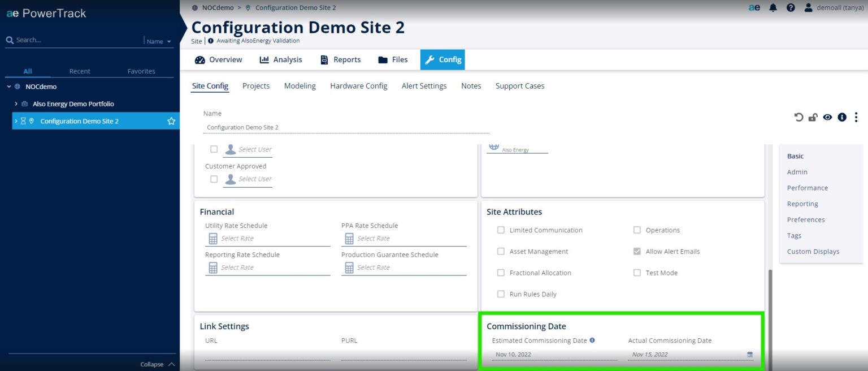This screenshot has height=371, width=868.
Task: Go to the Performance section link
Action: coord(807,188)
